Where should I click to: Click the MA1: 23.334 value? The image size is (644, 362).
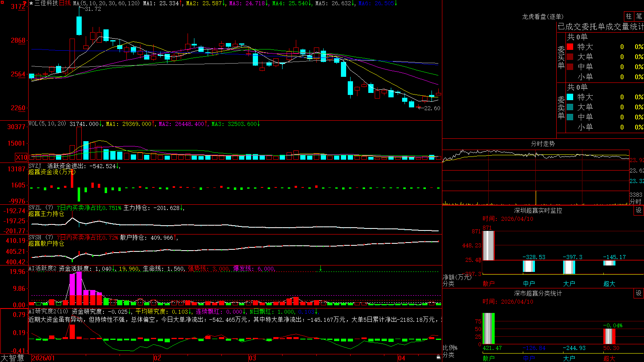(161, 3)
